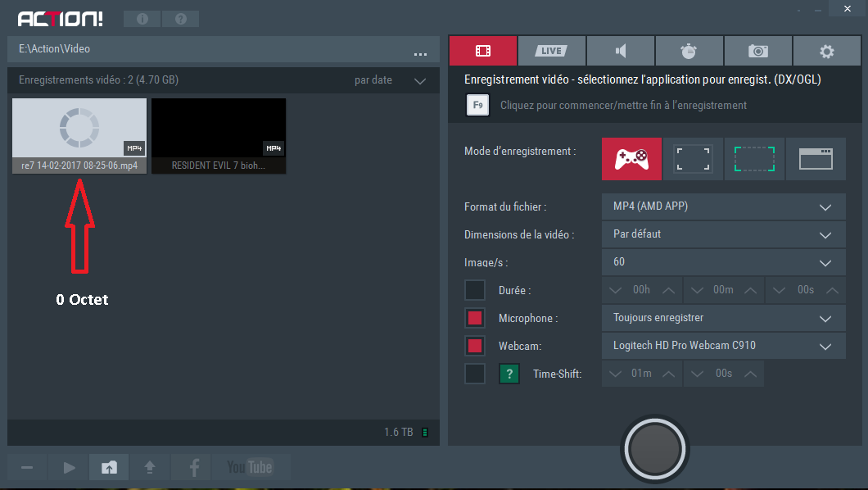Expand the video dimensions Par défaut dropdown
The image size is (868, 490).
pyautogui.click(x=724, y=234)
